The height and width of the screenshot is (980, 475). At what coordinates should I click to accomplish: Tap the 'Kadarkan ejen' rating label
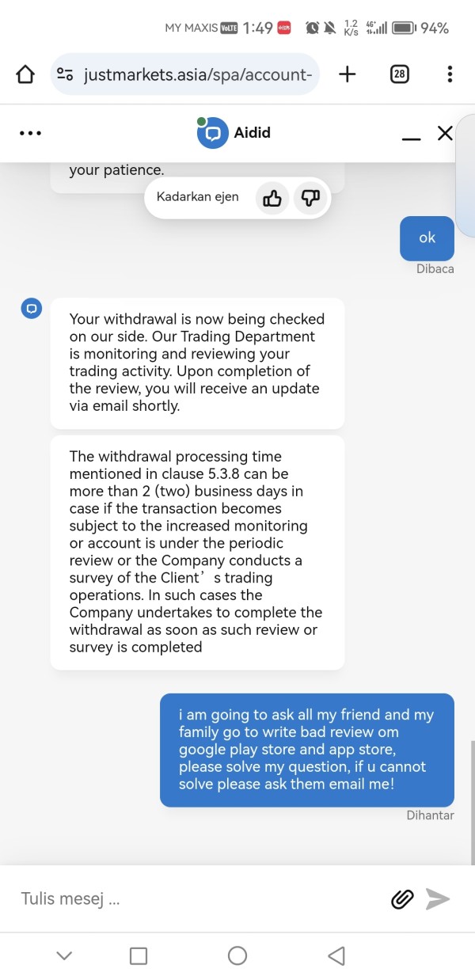[x=198, y=197]
